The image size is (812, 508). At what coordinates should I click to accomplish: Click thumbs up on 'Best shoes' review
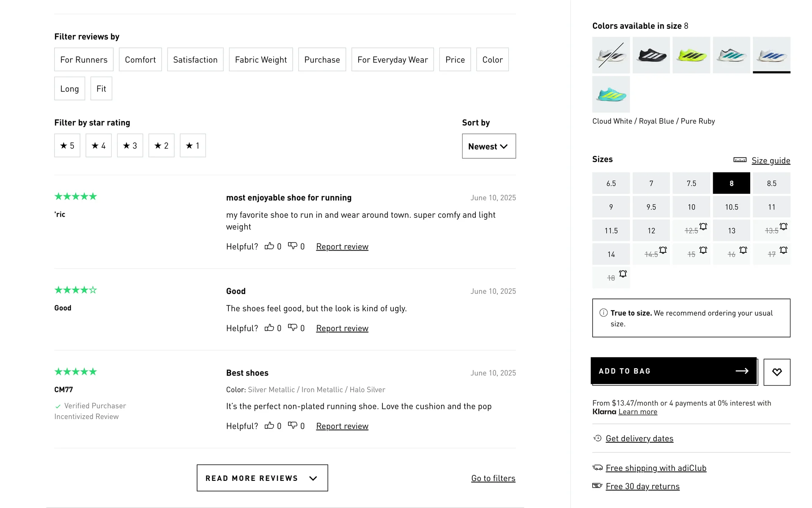[x=269, y=425]
